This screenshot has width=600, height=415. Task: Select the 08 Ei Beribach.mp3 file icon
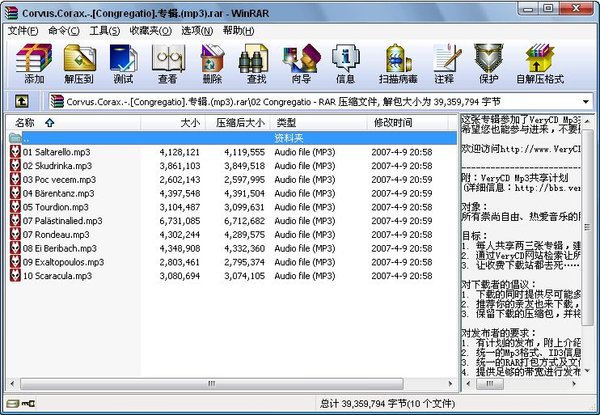(15, 248)
